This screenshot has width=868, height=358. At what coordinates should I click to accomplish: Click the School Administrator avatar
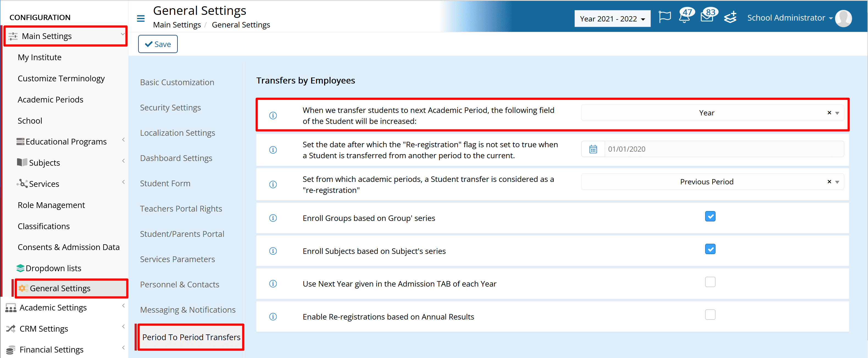pos(843,18)
